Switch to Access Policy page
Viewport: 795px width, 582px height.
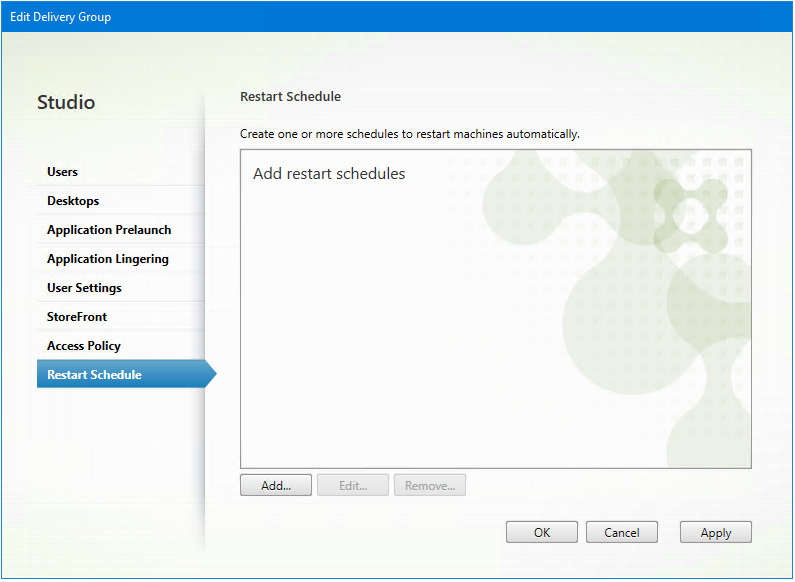point(84,346)
